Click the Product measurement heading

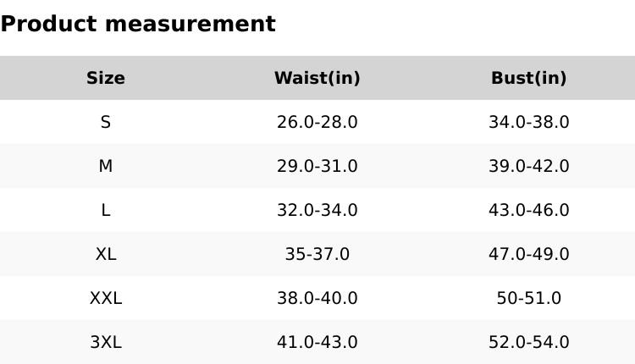point(138,24)
